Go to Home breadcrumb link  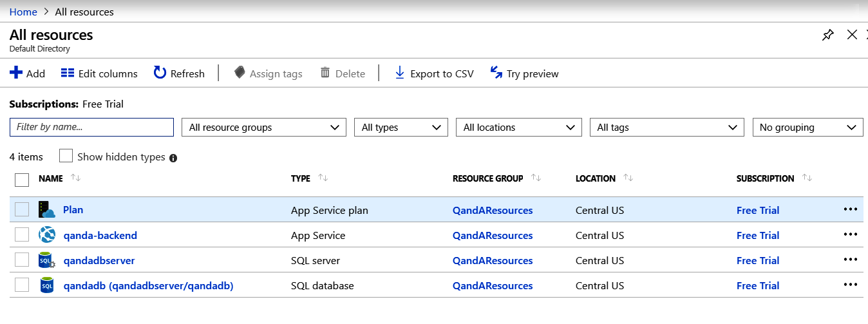23,12
